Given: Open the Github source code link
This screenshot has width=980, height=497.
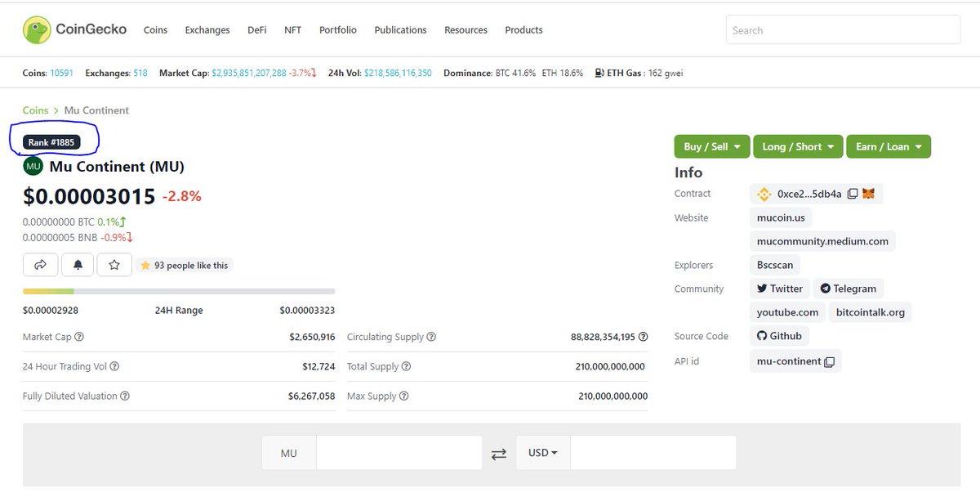Looking at the screenshot, I should [x=779, y=336].
